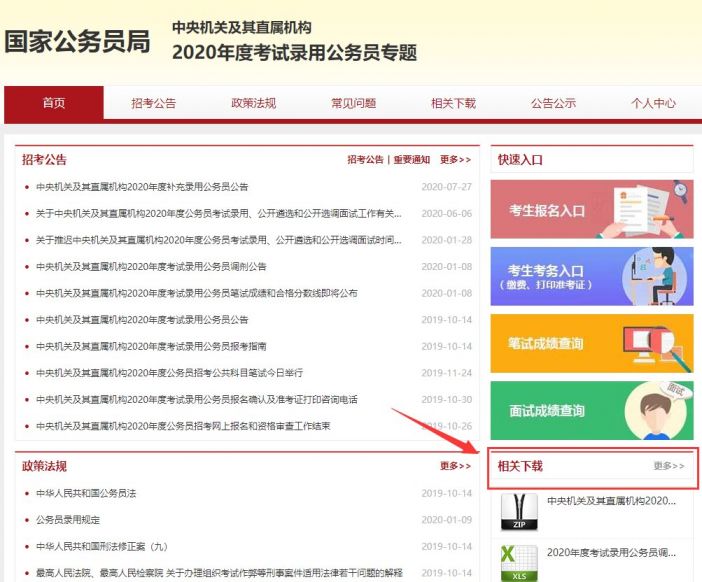This screenshot has width=702, height=582.
Task: Open the 个人中心 navigation tab
Action: [x=653, y=103]
